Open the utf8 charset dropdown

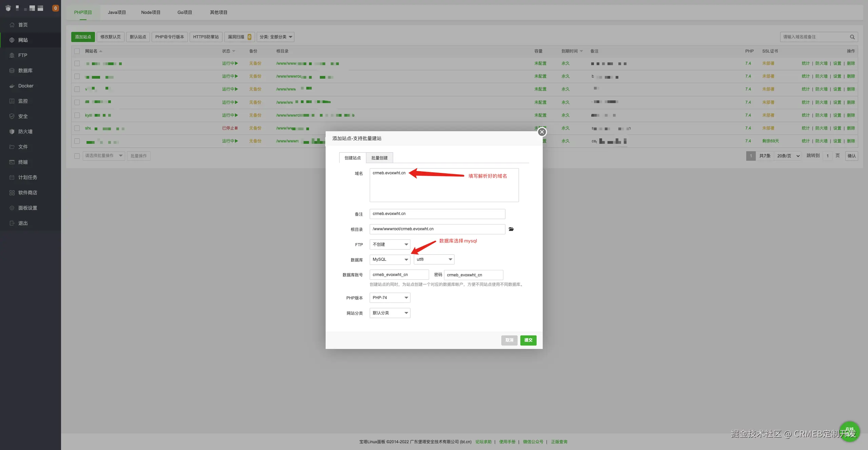(x=434, y=259)
